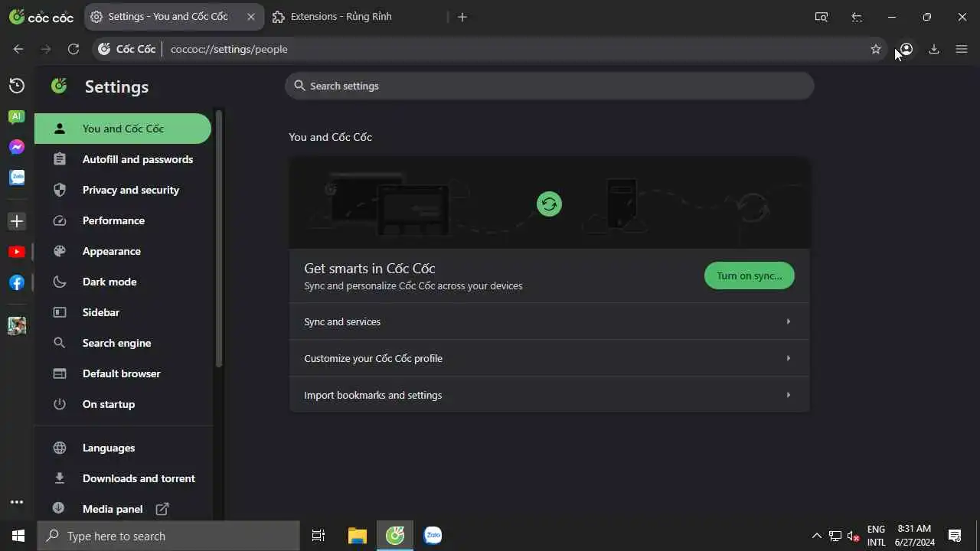The image size is (980, 551).
Task: Open the three-dots sidebar menu
Action: 17,503
